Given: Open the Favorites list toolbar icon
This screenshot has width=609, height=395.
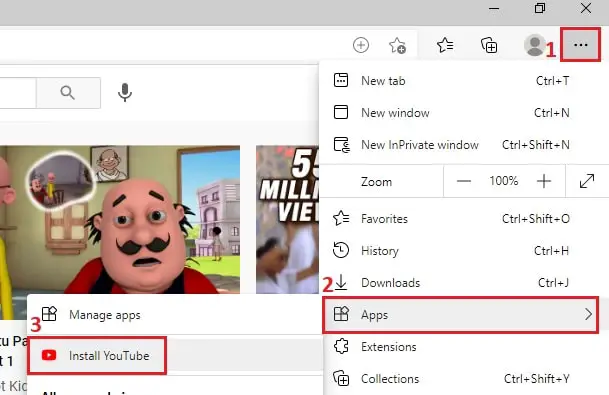Looking at the screenshot, I should [445, 45].
